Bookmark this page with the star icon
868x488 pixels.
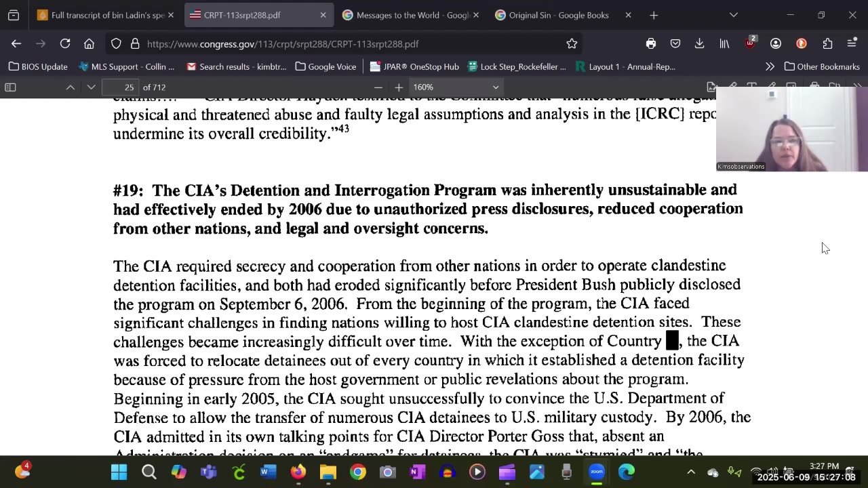572,43
